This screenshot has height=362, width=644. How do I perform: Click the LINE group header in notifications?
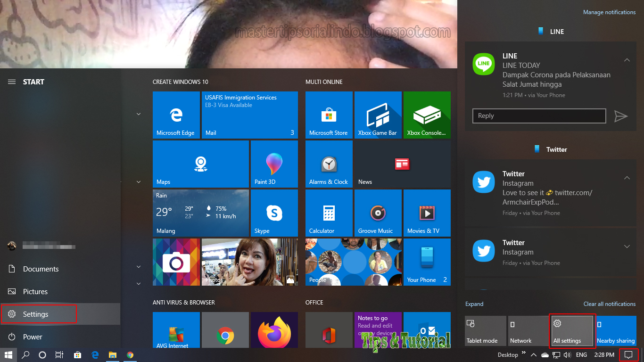click(x=551, y=32)
